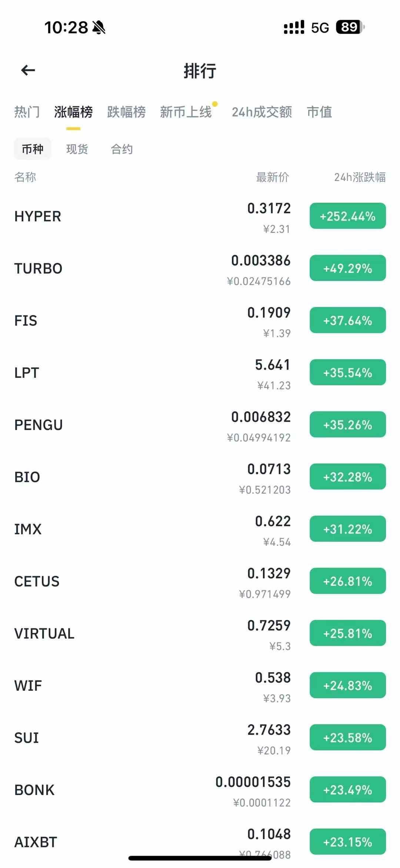This screenshot has width=400, height=868.
Task: Open the 新币上线 tab
Action: pyautogui.click(x=186, y=112)
